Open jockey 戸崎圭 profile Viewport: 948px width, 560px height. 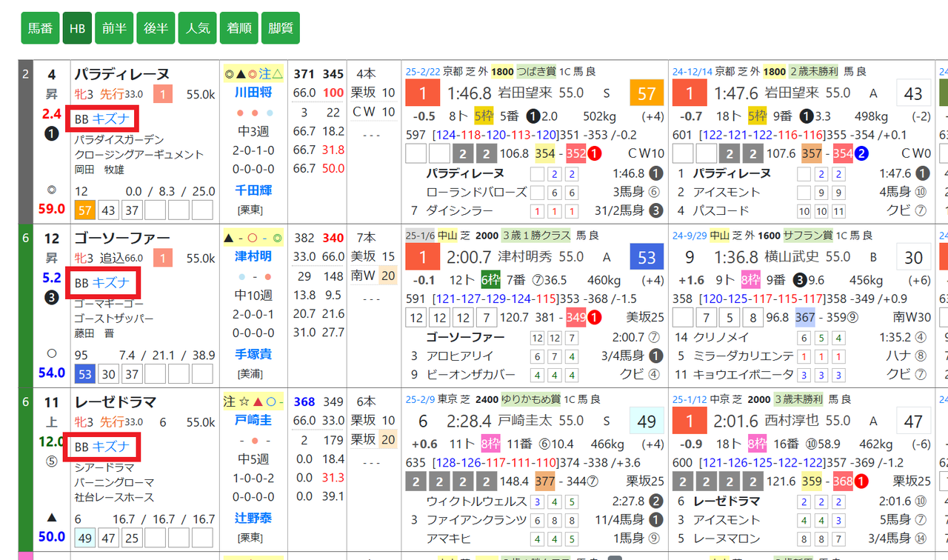click(253, 420)
